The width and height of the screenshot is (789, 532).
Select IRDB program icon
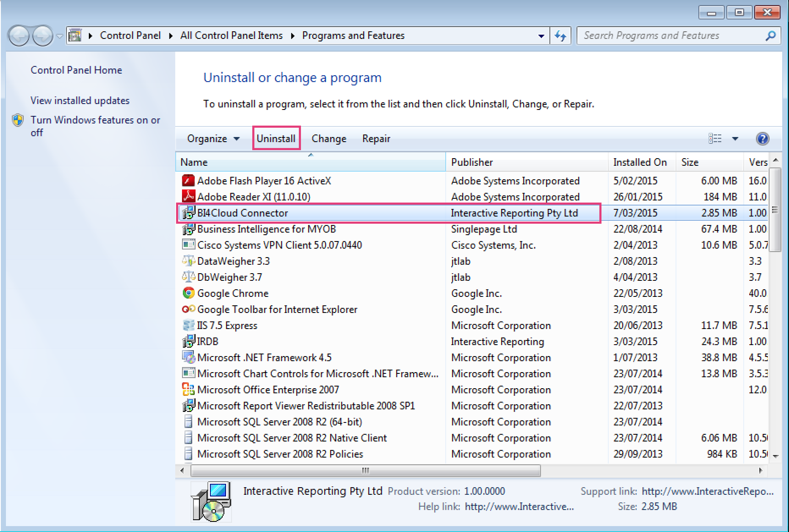(188, 341)
